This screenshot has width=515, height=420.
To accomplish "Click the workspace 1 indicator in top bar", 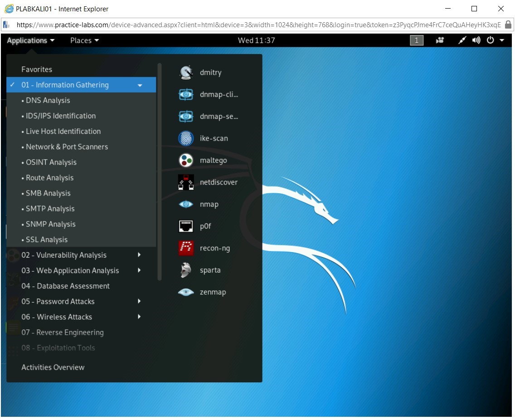I will pos(416,41).
